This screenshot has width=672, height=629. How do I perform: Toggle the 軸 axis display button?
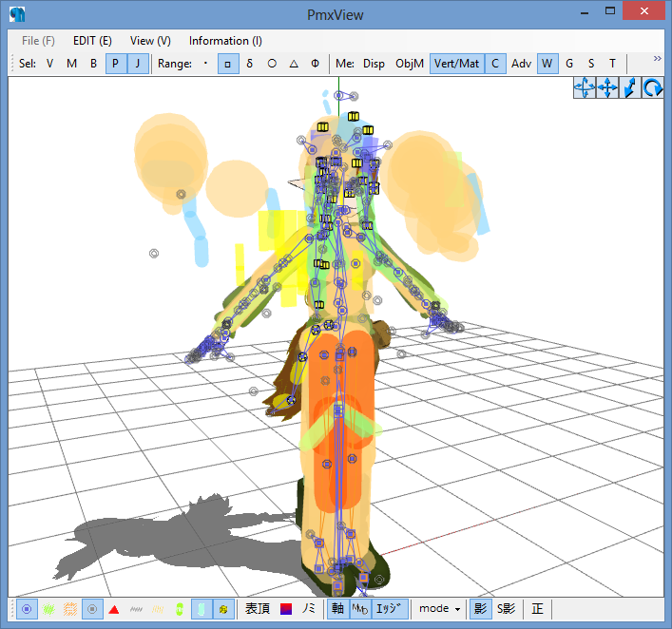coord(337,609)
